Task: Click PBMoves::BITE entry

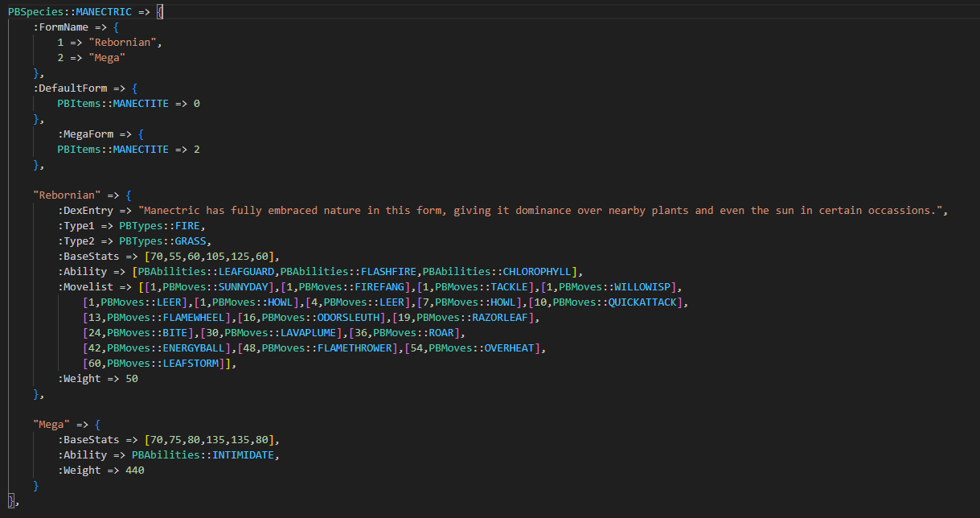Action: (137, 333)
